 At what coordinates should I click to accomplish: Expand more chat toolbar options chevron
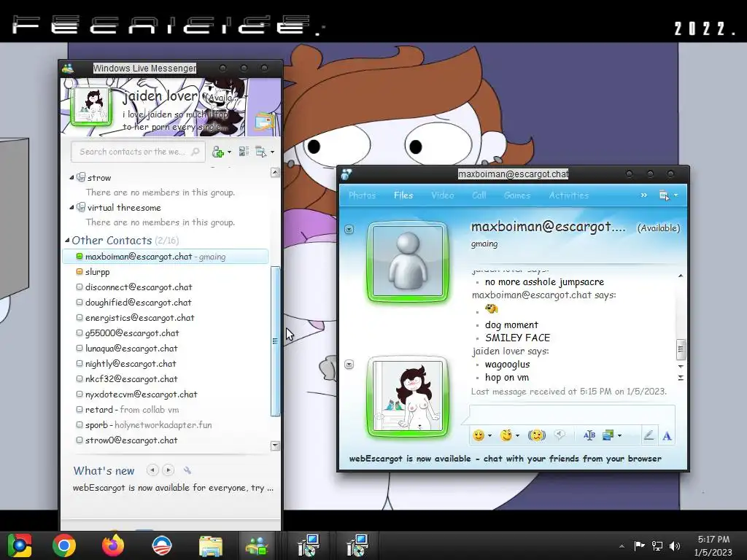click(x=644, y=195)
